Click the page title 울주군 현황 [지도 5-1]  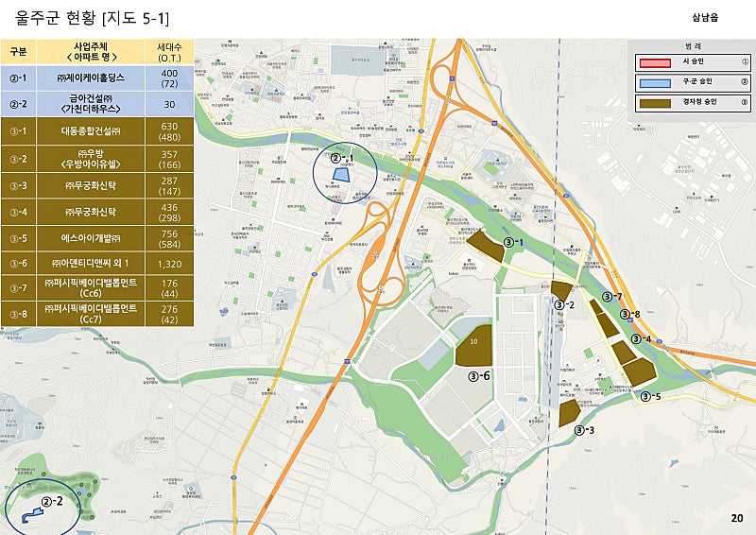tap(92, 18)
